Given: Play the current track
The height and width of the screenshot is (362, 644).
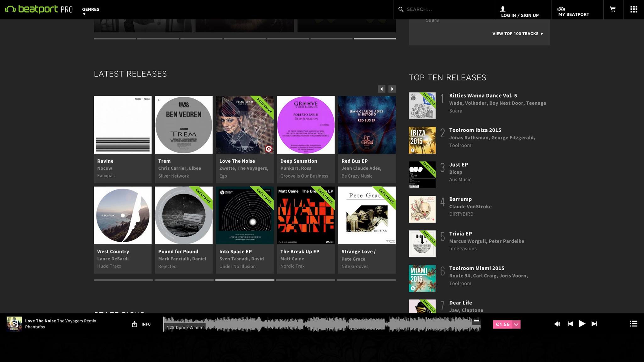Looking at the screenshot, I should click(x=582, y=324).
